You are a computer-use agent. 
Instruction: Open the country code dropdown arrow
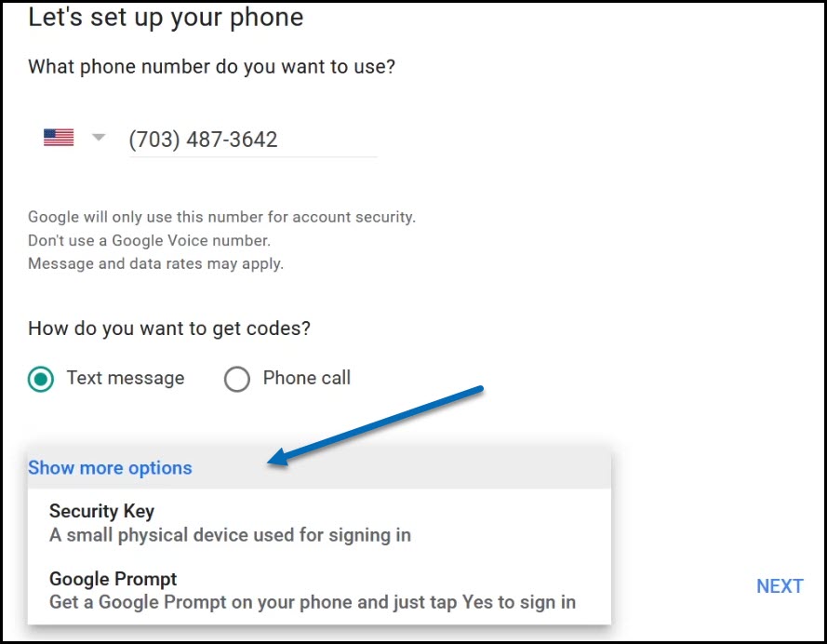99,138
